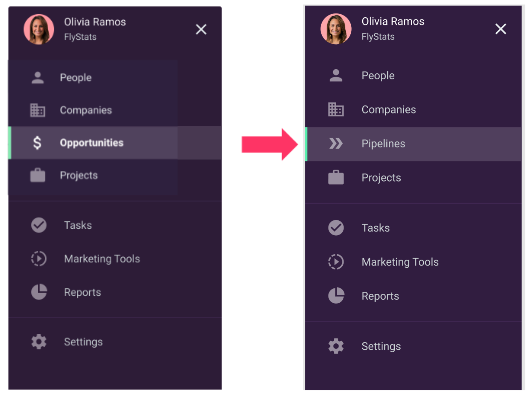This screenshot has height=397, width=532.
Task: Click the Reports pie chart icon in right menu
Action: (x=336, y=295)
